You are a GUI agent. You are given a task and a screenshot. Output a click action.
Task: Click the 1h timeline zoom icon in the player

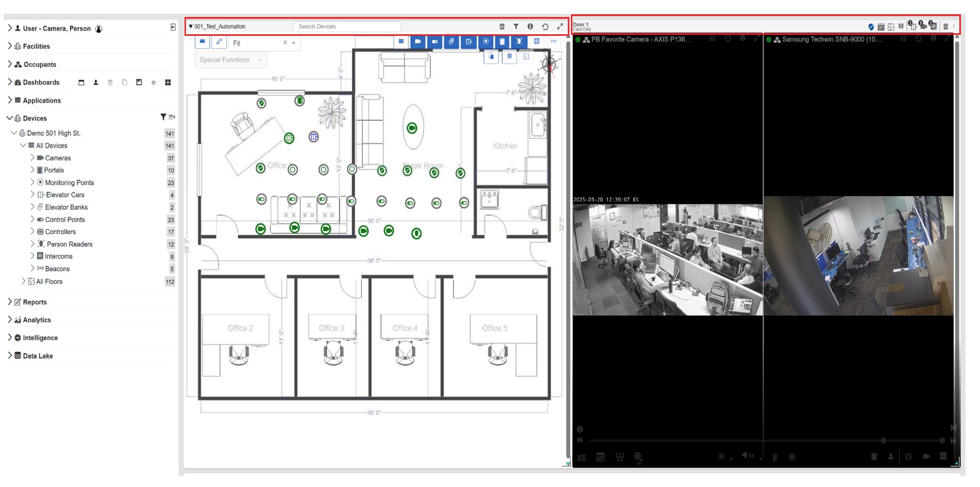[x=639, y=456]
